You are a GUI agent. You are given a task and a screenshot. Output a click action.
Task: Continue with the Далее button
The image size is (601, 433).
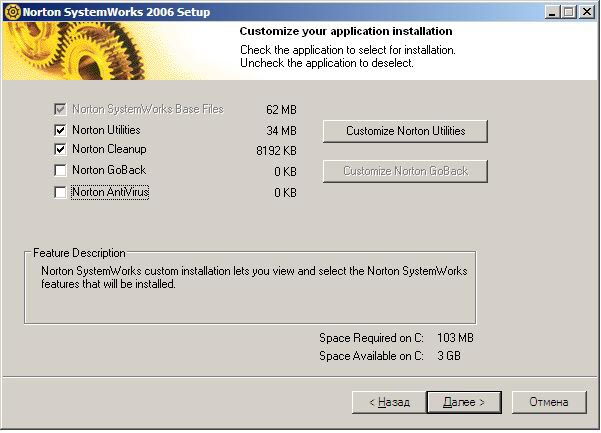pos(464,402)
